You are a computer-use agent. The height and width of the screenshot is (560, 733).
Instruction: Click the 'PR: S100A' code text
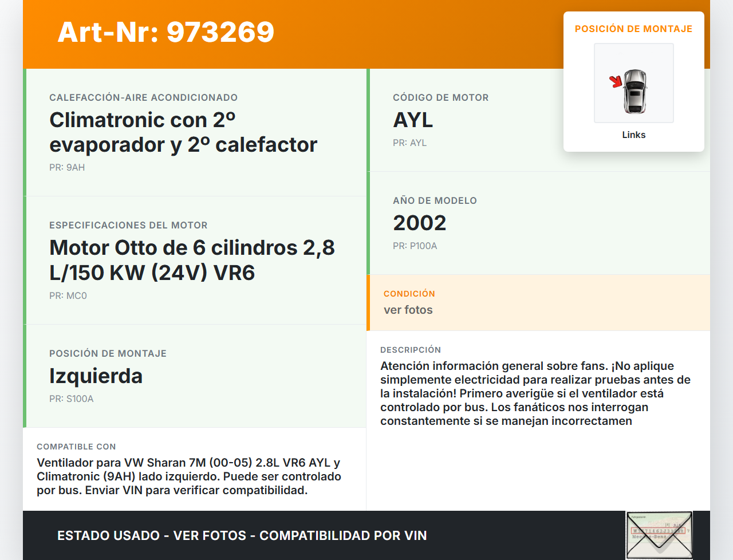tap(71, 399)
